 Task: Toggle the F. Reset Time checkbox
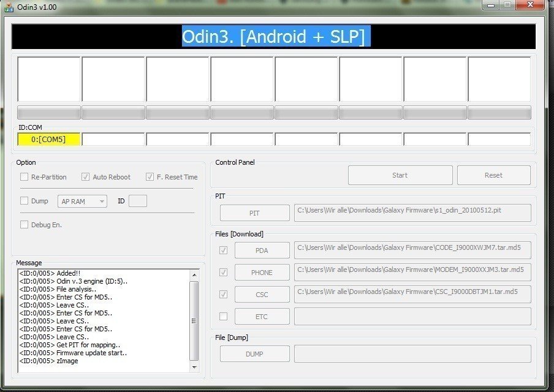pos(150,177)
